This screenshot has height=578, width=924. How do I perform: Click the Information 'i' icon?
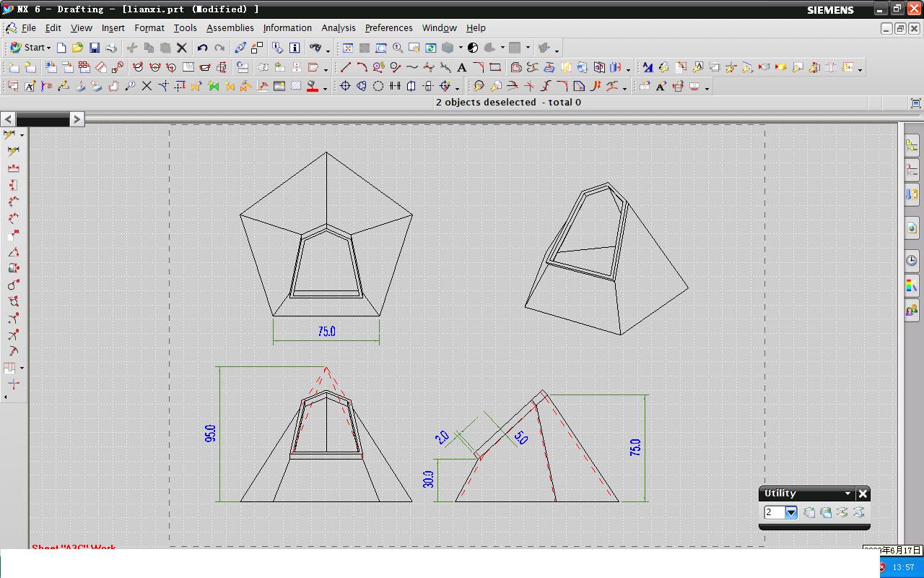(295, 48)
